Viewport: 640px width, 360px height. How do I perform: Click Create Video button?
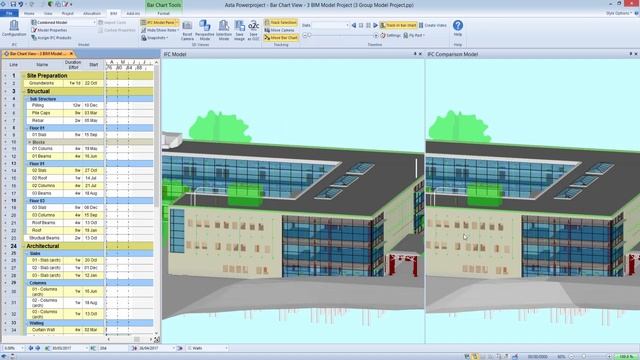[x=432, y=25]
